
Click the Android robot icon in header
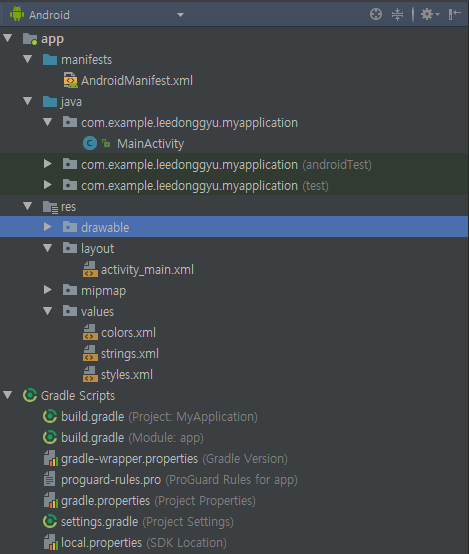coord(17,14)
